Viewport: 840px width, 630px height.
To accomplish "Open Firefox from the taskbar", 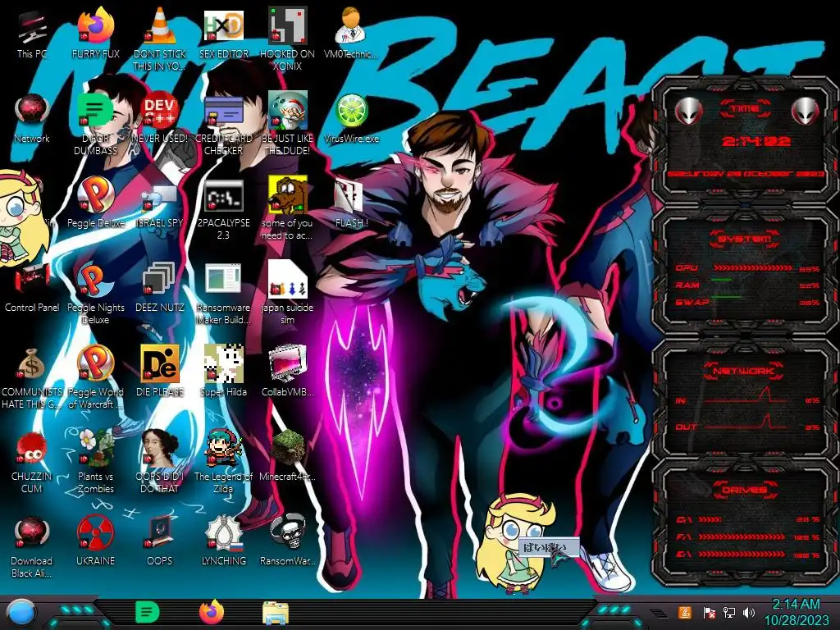I will 212,612.
